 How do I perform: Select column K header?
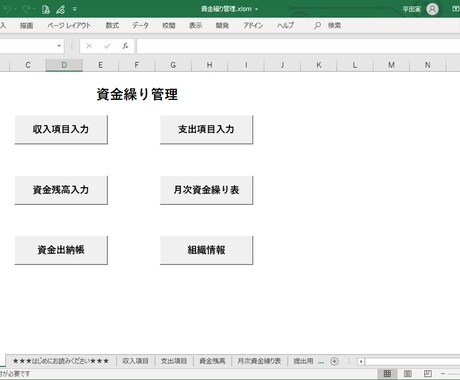tap(319, 65)
